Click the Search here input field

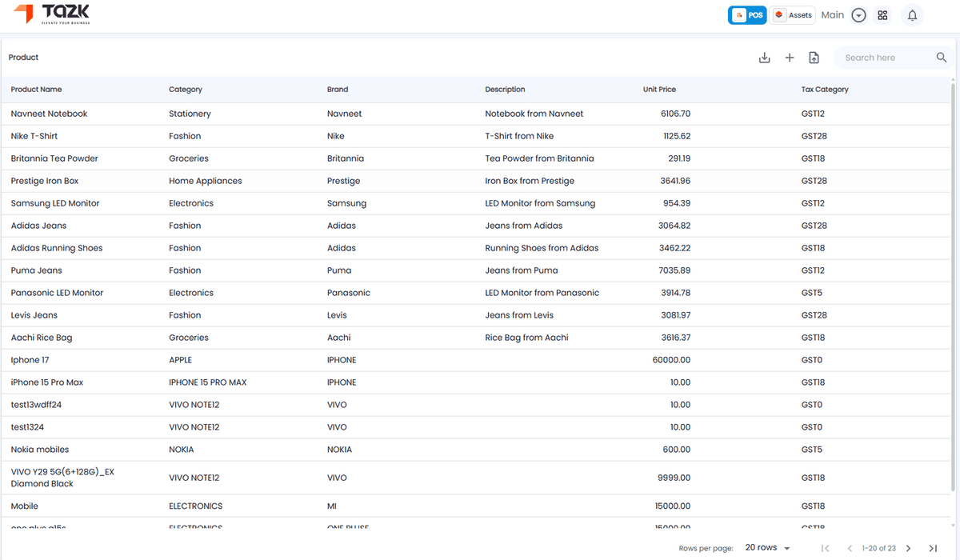(886, 58)
